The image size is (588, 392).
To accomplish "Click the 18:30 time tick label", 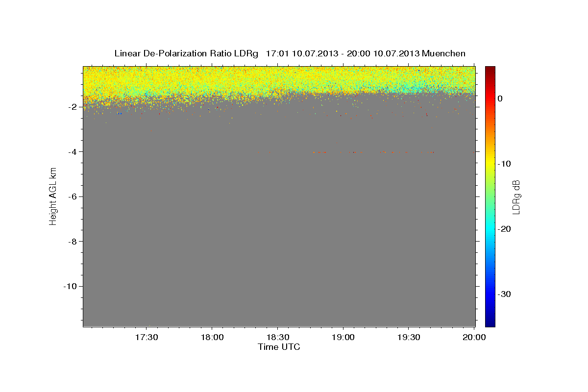I will 277,338.
